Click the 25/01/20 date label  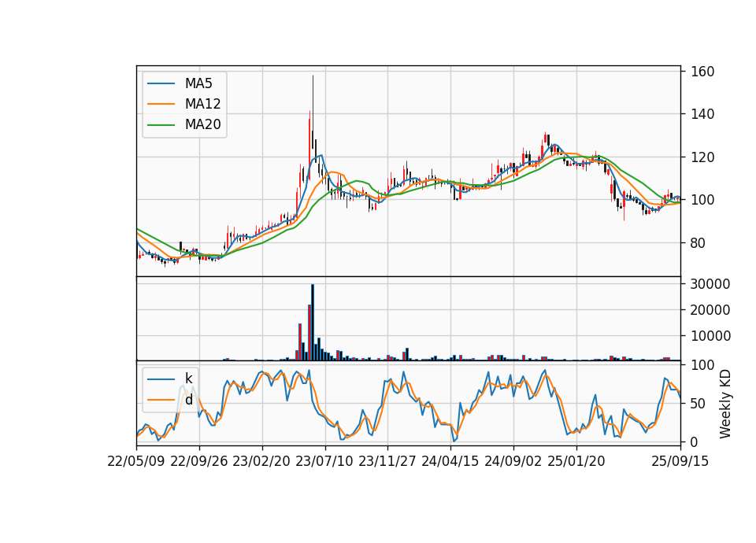[576, 461]
